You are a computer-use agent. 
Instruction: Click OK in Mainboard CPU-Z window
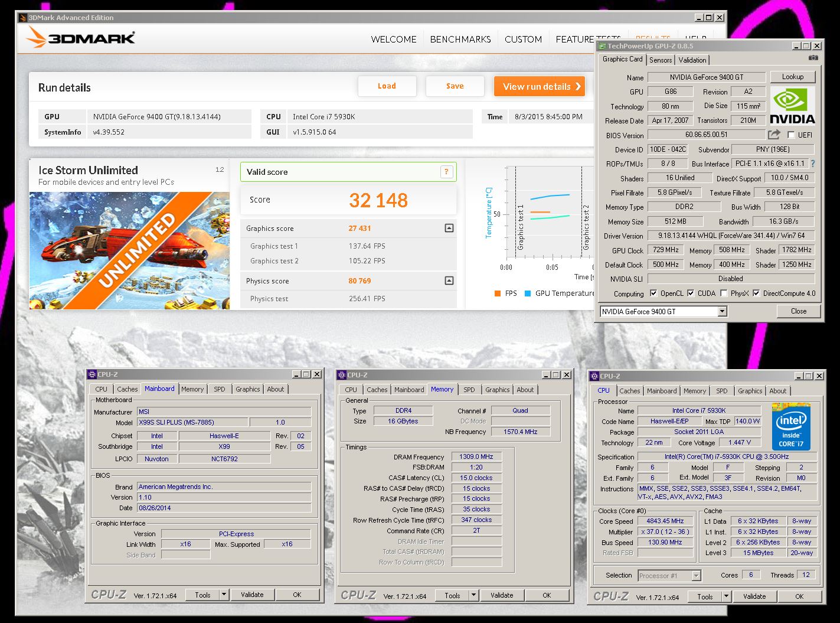pyautogui.click(x=297, y=595)
